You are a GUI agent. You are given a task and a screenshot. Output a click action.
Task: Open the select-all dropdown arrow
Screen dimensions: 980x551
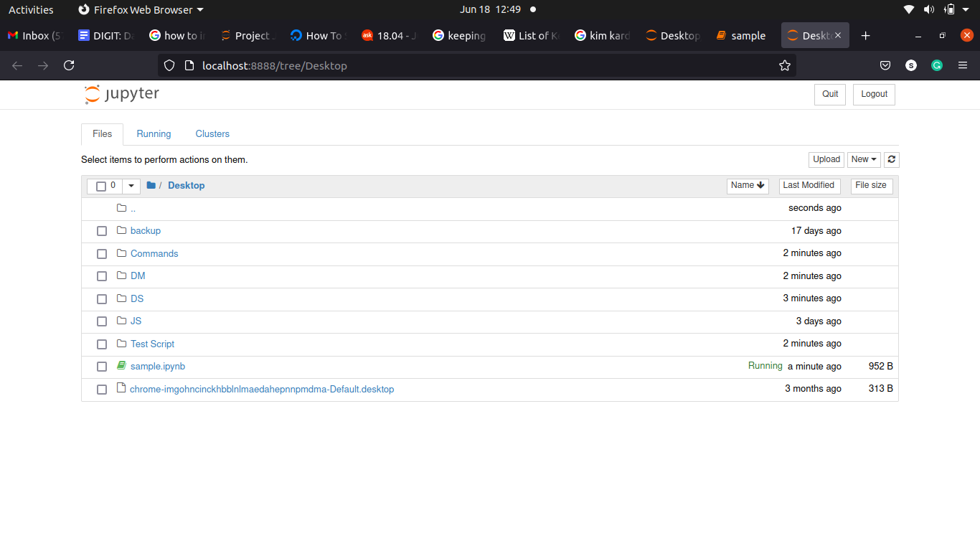[x=131, y=186]
